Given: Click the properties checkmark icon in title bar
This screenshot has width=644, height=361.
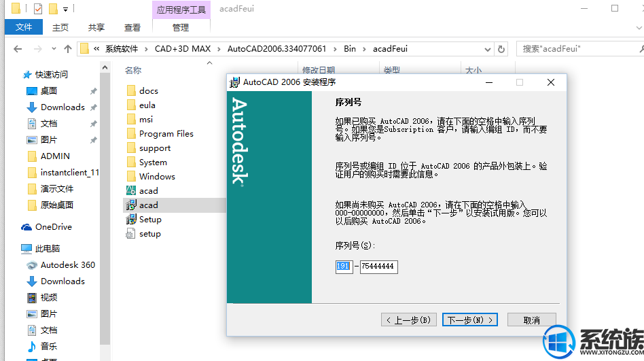Looking at the screenshot, I should pyautogui.click(x=38, y=9).
